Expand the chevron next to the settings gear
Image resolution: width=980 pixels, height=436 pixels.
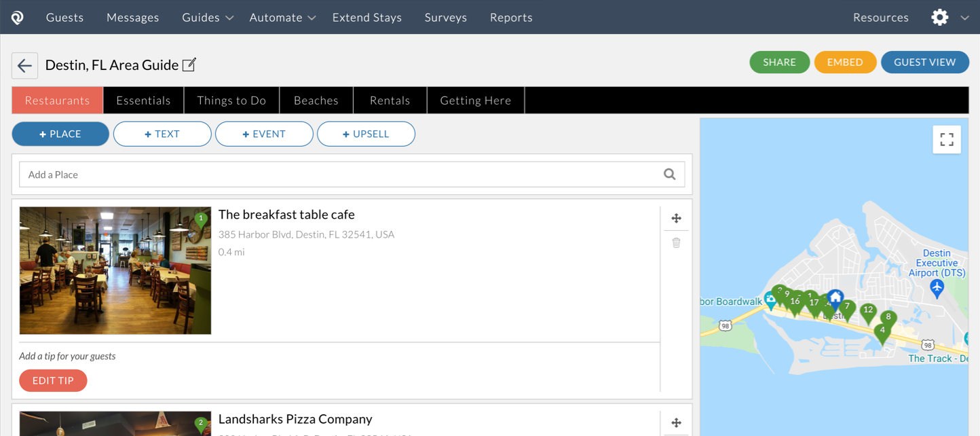[x=964, y=18]
